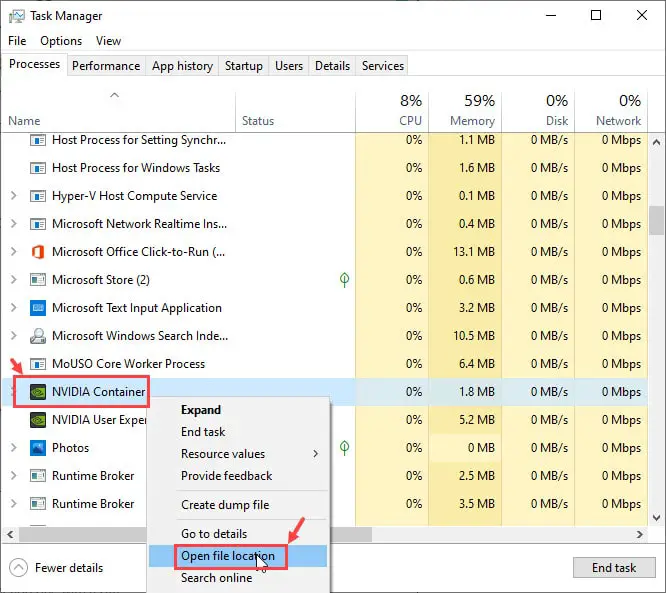Click the Microsoft Text Input Application icon

tap(38, 308)
